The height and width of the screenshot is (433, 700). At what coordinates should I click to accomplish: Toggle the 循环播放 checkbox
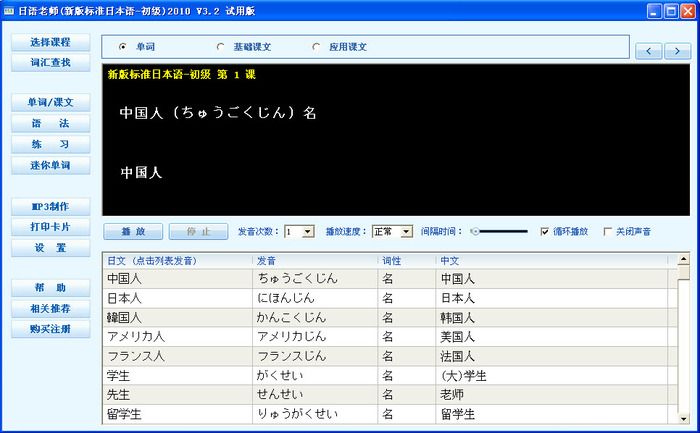(x=545, y=231)
